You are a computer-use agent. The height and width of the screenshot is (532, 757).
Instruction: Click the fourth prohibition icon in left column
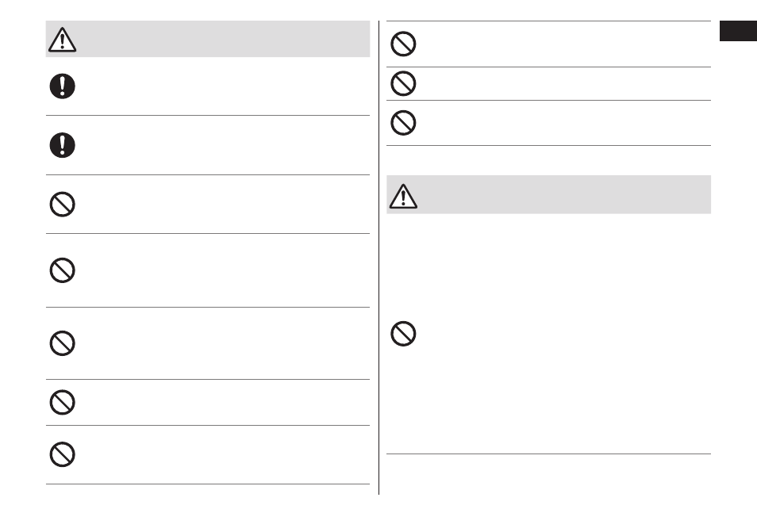(x=62, y=402)
